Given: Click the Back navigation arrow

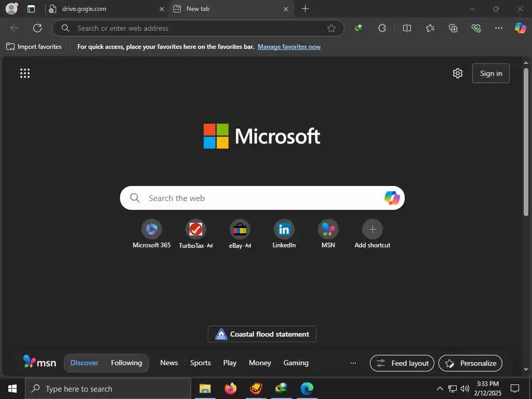Looking at the screenshot, I should (15, 28).
